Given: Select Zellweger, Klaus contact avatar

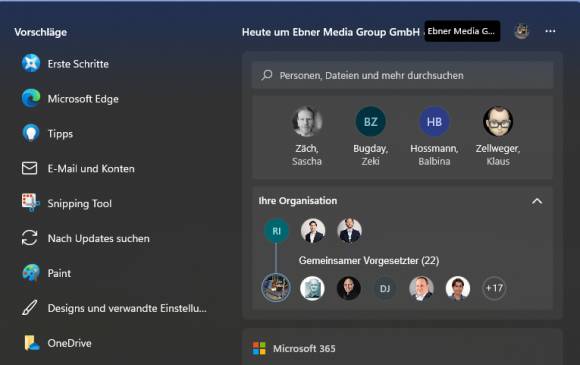Looking at the screenshot, I should [498, 121].
